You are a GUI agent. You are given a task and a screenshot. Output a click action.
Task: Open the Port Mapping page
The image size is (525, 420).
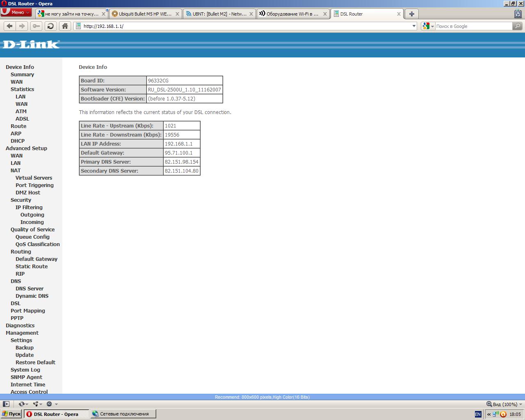click(x=28, y=311)
